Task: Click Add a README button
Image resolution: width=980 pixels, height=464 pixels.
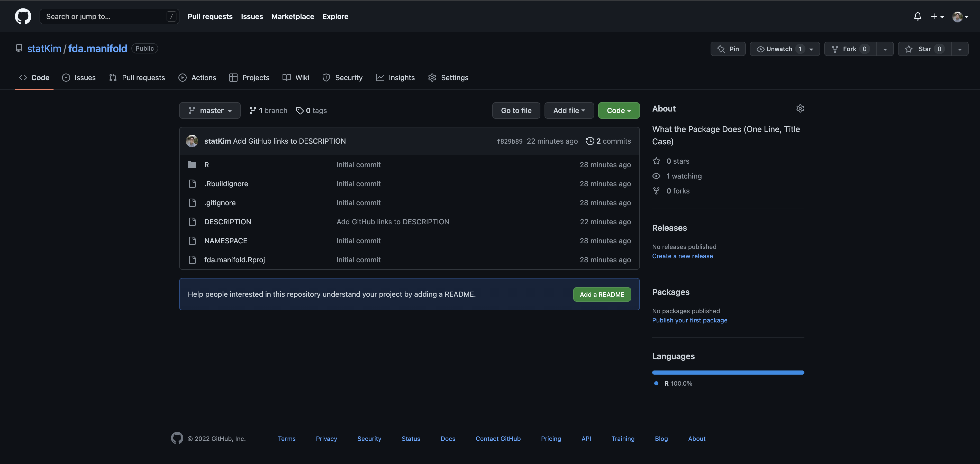Action: [x=602, y=294]
